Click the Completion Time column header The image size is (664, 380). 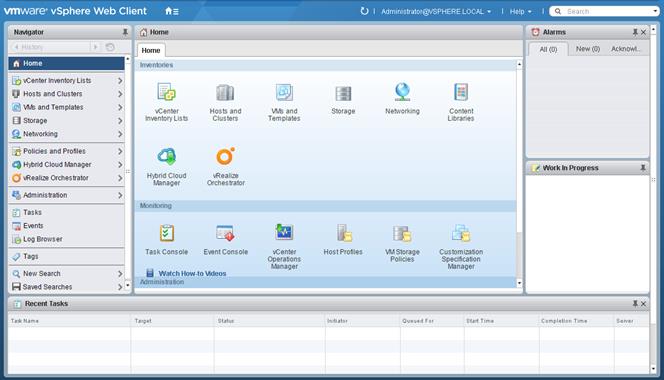(x=576, y=321)
